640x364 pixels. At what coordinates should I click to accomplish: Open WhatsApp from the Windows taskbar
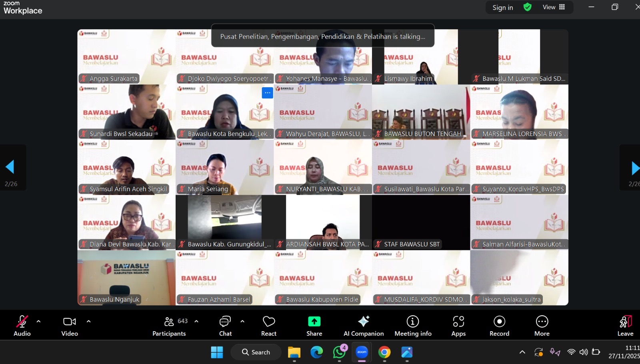pyautogui.click(x=339, y=352)
